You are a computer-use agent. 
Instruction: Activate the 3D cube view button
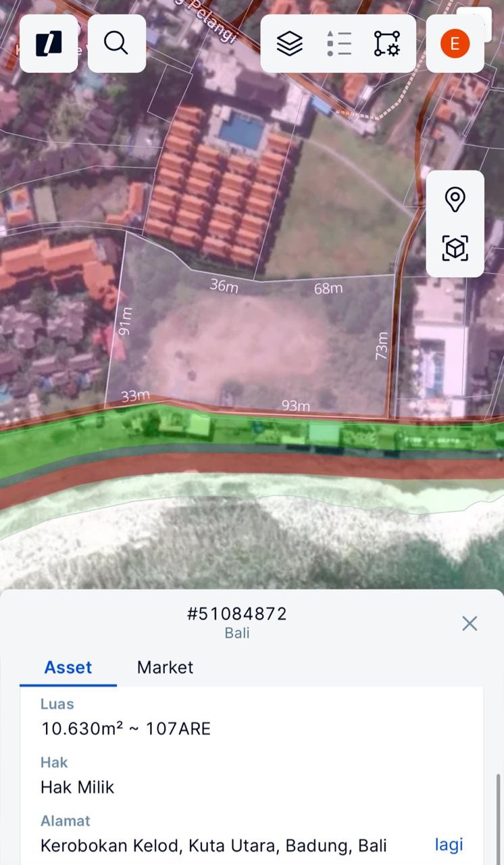coord(455,248)
